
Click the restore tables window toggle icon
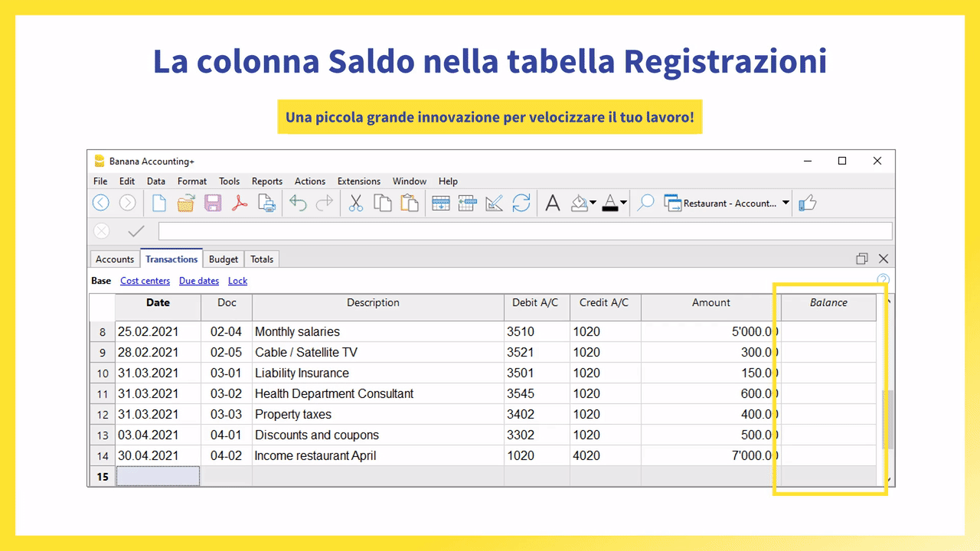pyautogui.click(x=862, y=259)
